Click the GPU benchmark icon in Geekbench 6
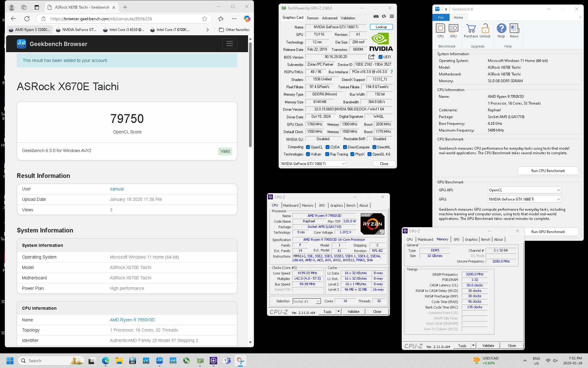Viewport: 588px width, 368px height. click(x=453, y=31)
